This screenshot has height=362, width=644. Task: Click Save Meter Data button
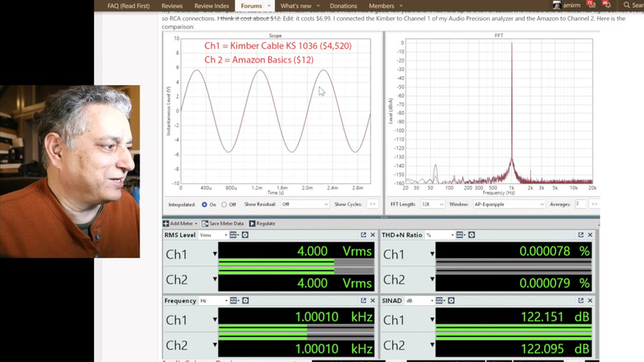click(223, 223)
